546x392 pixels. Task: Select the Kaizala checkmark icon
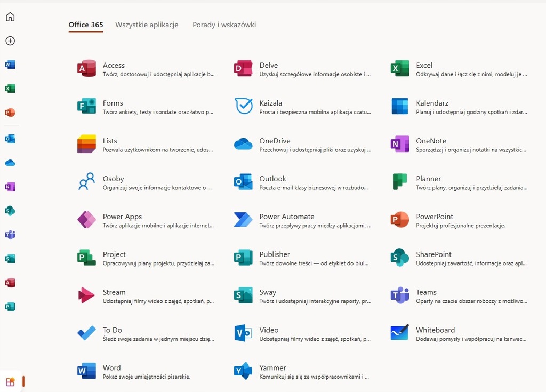[x=243, y=106]
